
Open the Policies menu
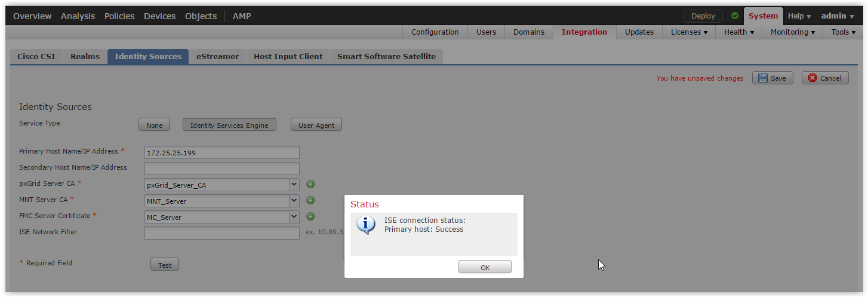click(x=119, y=16)
